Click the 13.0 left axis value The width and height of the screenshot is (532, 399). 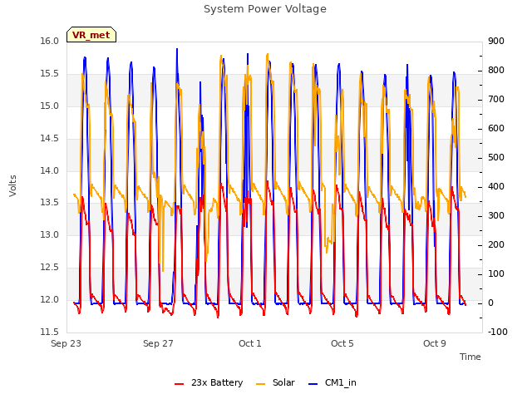coord(50,234)
